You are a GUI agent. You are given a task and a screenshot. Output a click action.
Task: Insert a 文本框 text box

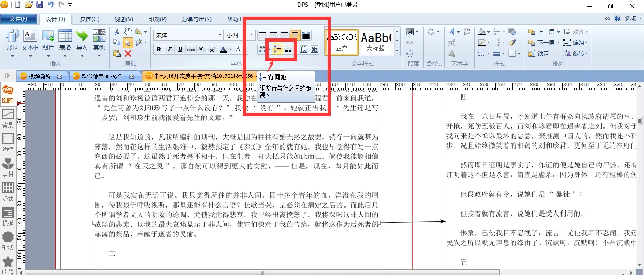tap(30, 40)
